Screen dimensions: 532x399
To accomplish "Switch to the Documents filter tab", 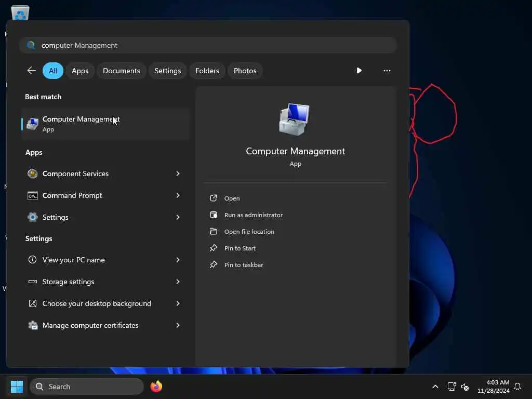I will (x=122, y=71).
